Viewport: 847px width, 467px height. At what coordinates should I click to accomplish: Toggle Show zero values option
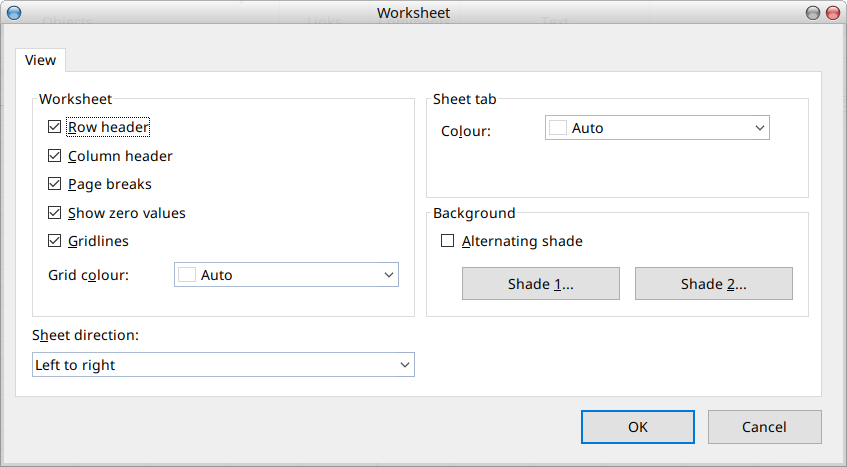(x=55, y=213)
